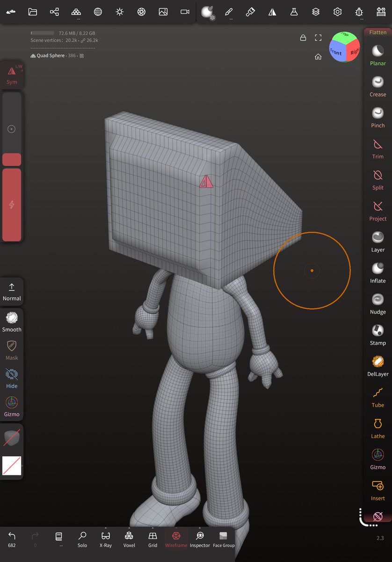The image size is (392, 562).
Task: Select the Tube tool
Action: pyautogui.click(x=378, y=397)
